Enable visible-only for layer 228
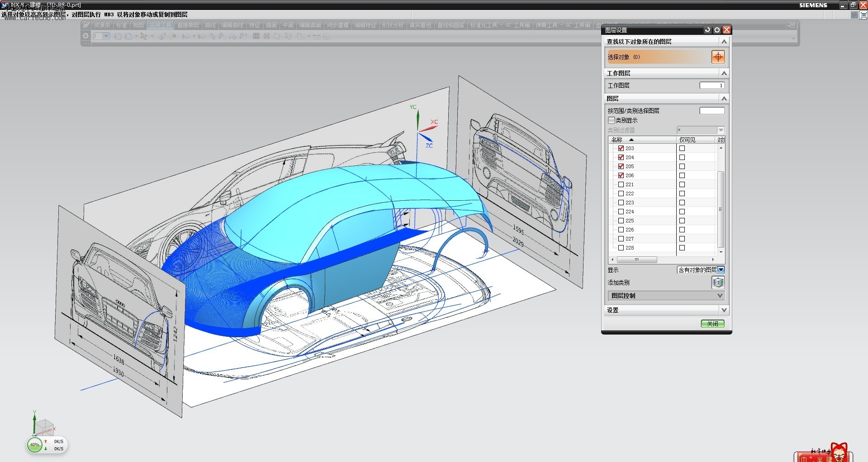Screen dimensions: 868x462 coord(682,248)
